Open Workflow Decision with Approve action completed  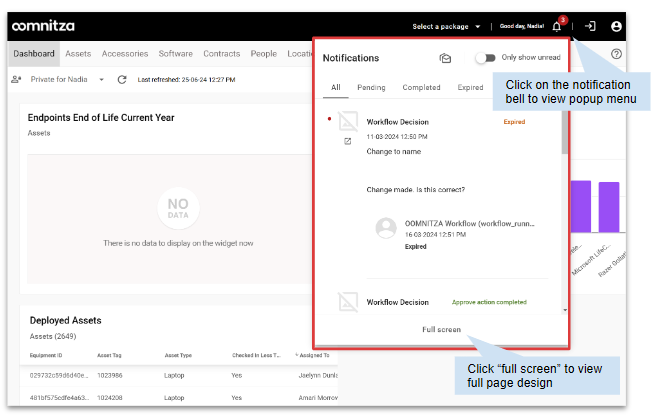[397, 302]
